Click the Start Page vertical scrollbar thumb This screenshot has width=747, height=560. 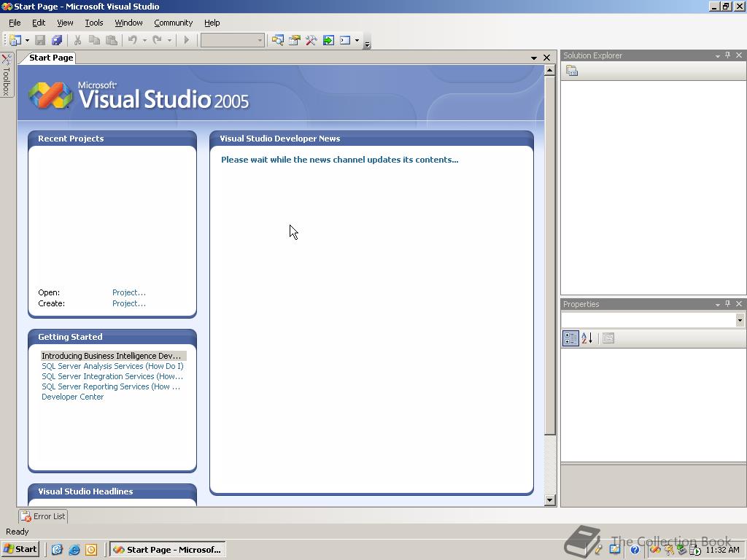pos(550,256)
